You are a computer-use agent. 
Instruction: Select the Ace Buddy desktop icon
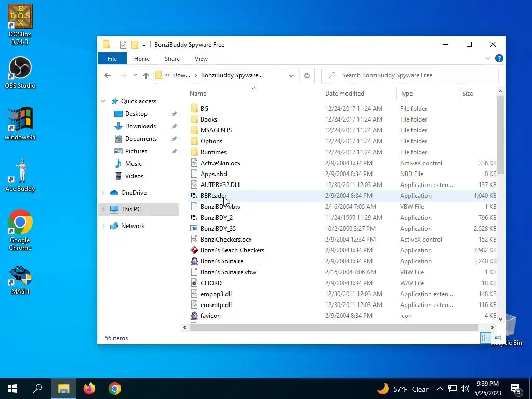coord(20,175)
